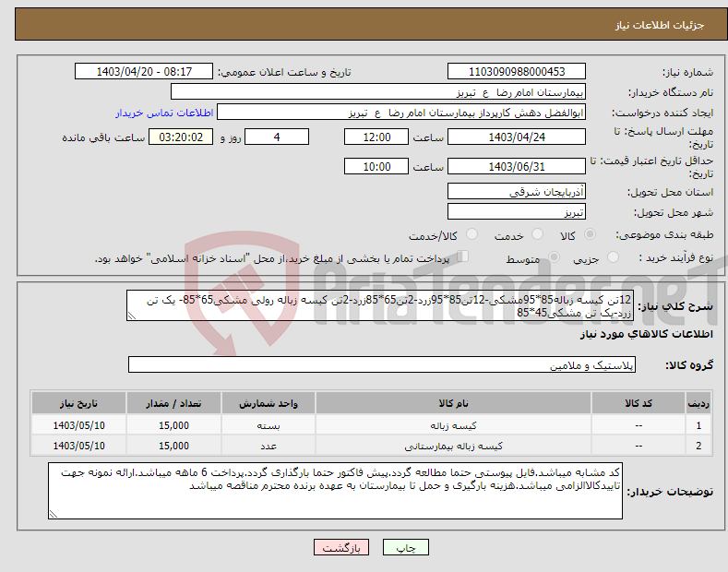Image resolution: width=728 pixels, height=572 pixels.
Task: Select the متوسط purchase type radio
Action: [554, 256]
